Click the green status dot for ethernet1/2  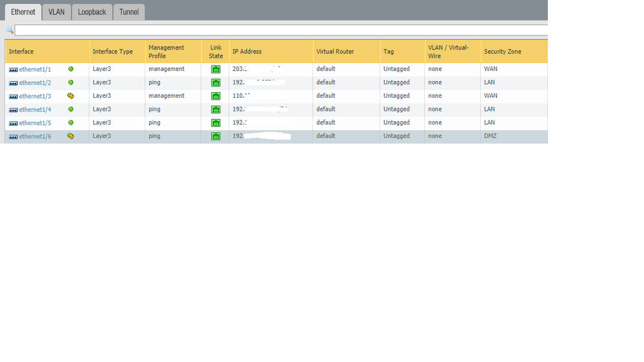(71, 82)
